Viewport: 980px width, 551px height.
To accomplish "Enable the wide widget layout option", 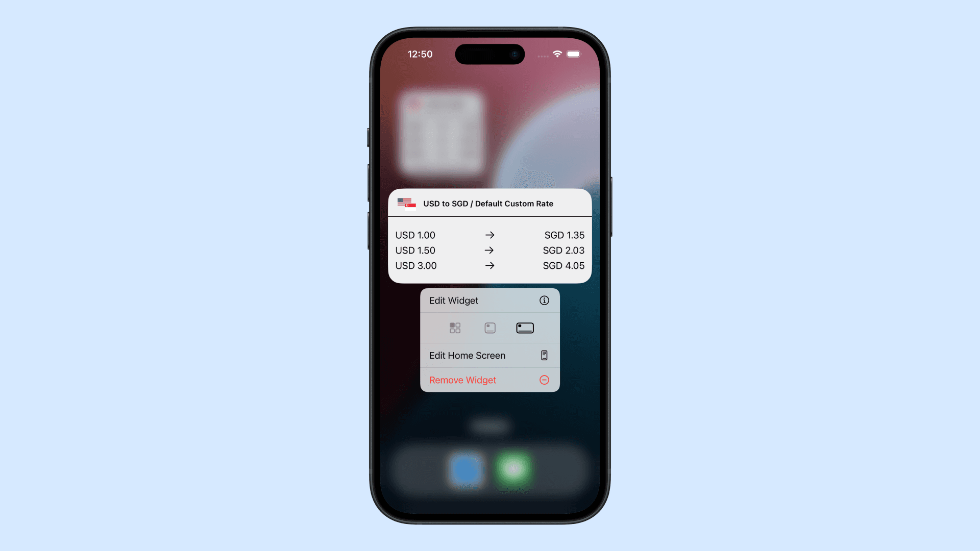I will point(524,329).
